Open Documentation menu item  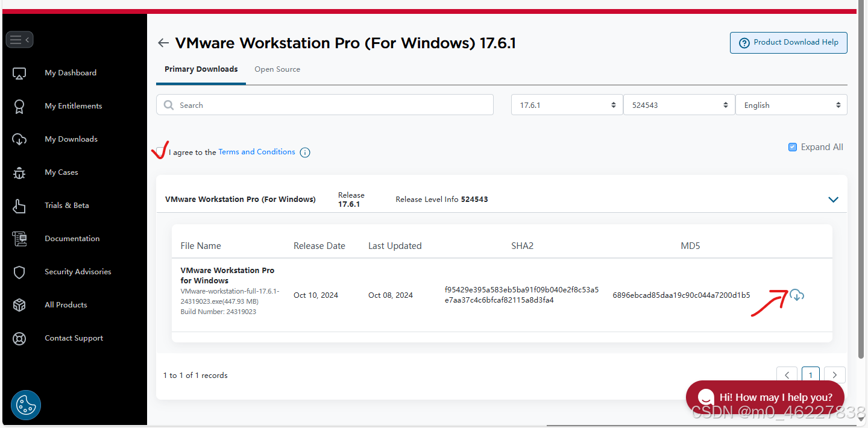(72, 239)
